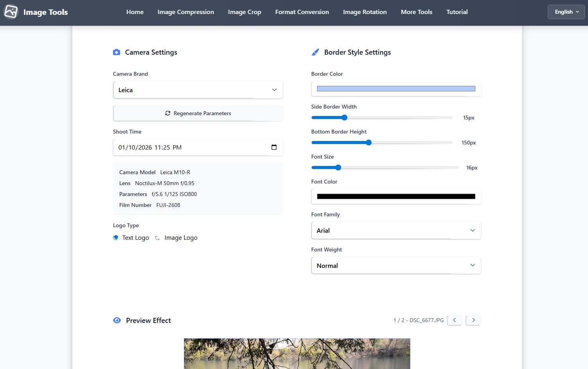Select the Text Logo radio option
The width and height of the screenshot is (588, 369).
point(116,238)
